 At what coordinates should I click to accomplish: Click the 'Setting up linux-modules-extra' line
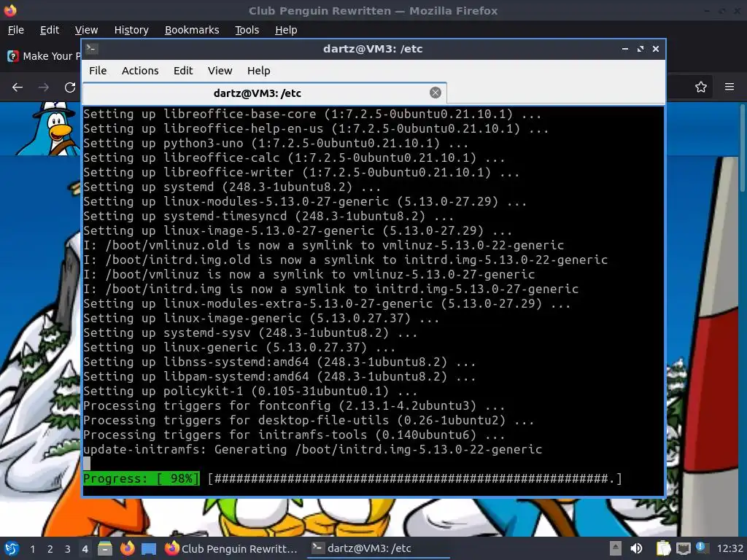tap(328, 304)
